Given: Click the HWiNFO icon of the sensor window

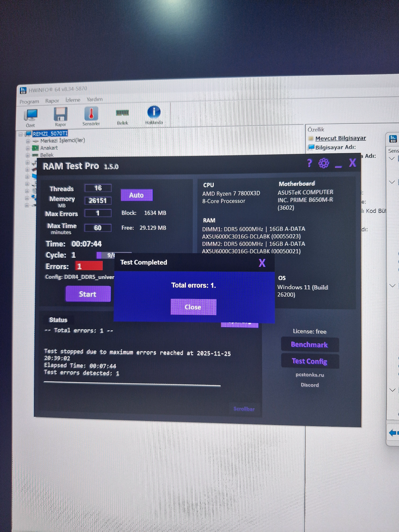Looking at the screenshot, I should (393, 139).
